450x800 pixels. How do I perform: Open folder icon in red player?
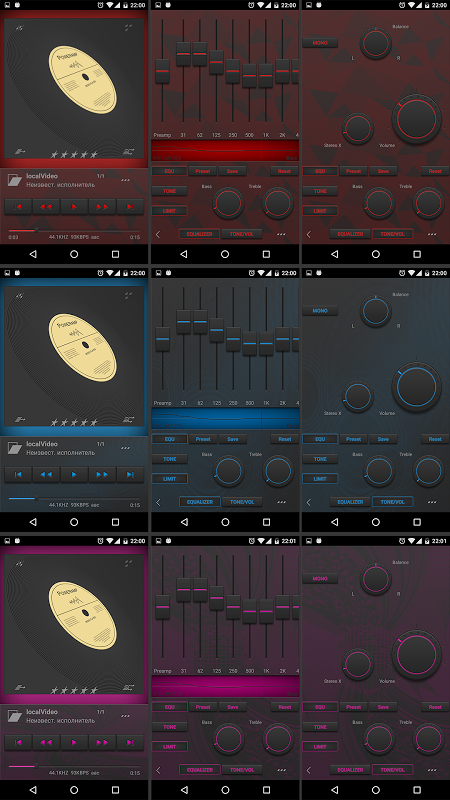tap(15, 180)
